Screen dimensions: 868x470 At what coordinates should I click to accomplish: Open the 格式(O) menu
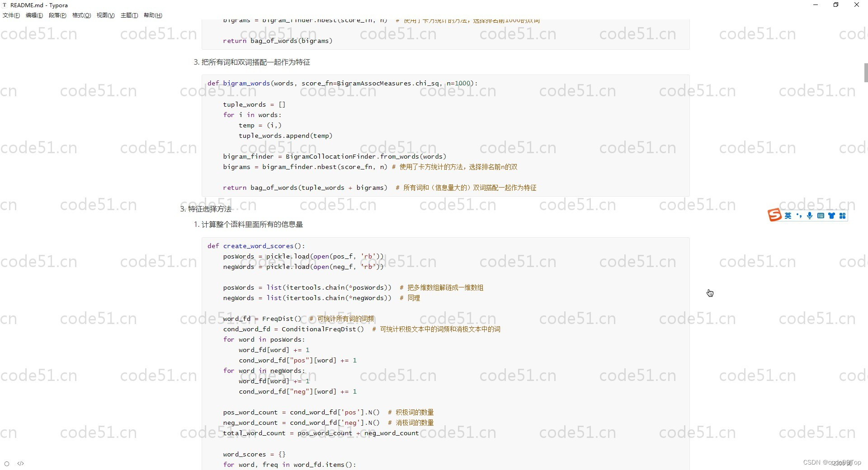click(x=81, y=15)
